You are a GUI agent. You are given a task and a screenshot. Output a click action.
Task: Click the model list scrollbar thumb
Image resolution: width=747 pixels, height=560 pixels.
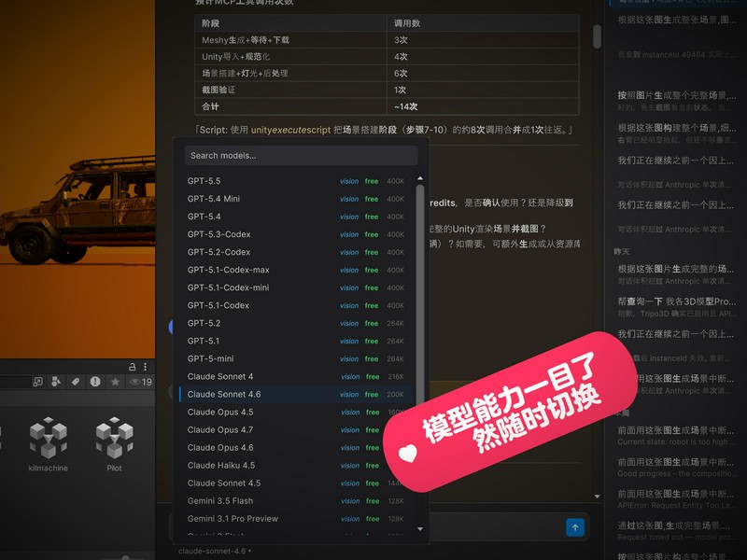tap(420, 295)
